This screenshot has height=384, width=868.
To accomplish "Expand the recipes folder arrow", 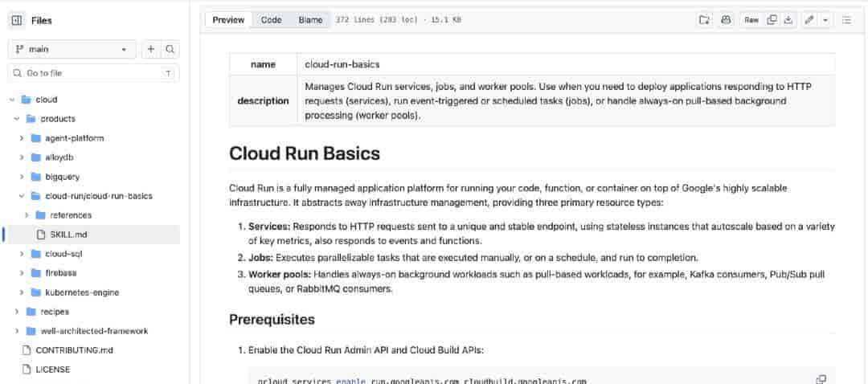I will 17,312.
